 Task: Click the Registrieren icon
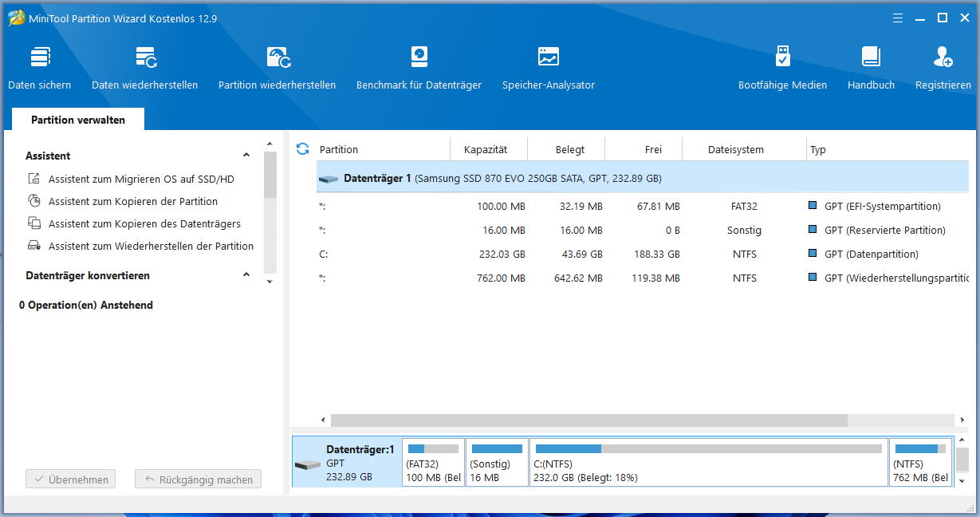coord(943,57)
